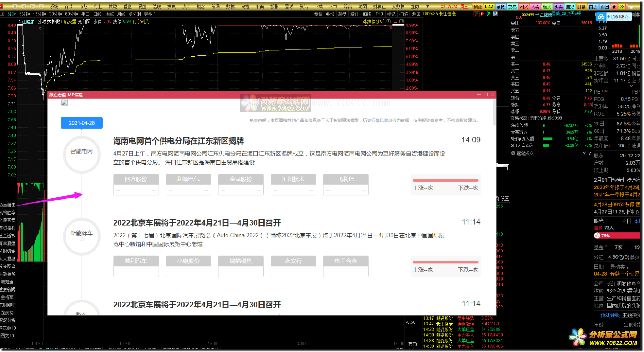This screenshot has height=352, width=644.
Task: Click the 电工合金 stock card
Action: (x=346, y=266)
